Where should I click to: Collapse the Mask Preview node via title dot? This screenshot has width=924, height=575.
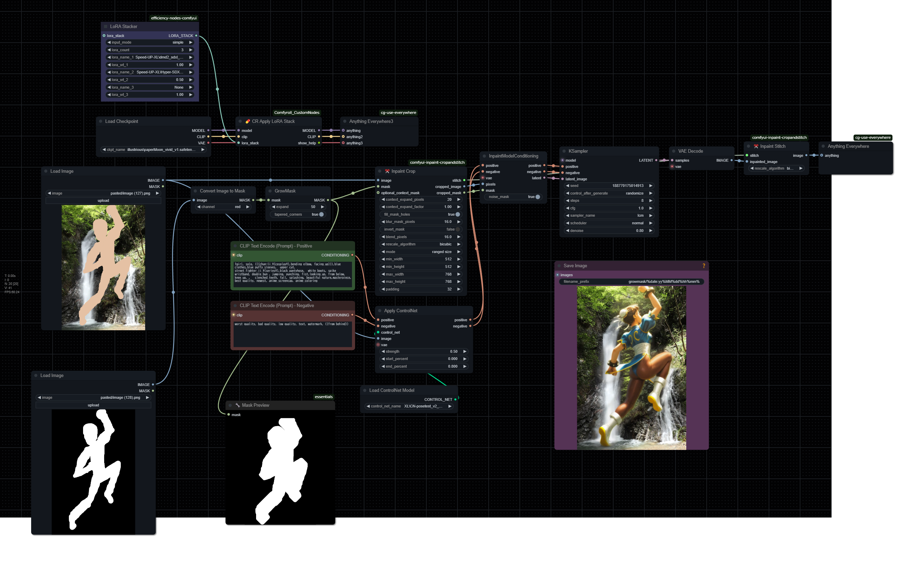click(230, 405)
